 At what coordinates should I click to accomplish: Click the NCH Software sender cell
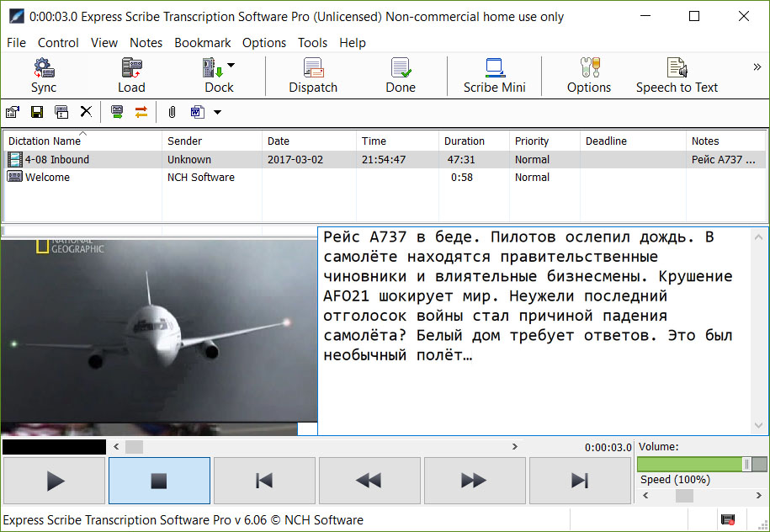[201, 177]
